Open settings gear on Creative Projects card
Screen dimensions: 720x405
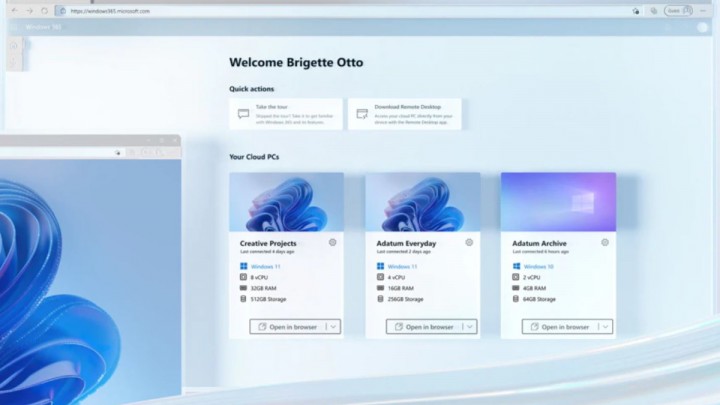333,242
